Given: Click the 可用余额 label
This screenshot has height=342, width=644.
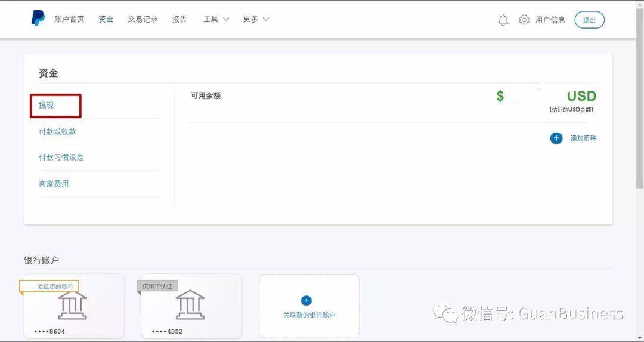Looking at the screenshot, I should pos(206,95).
